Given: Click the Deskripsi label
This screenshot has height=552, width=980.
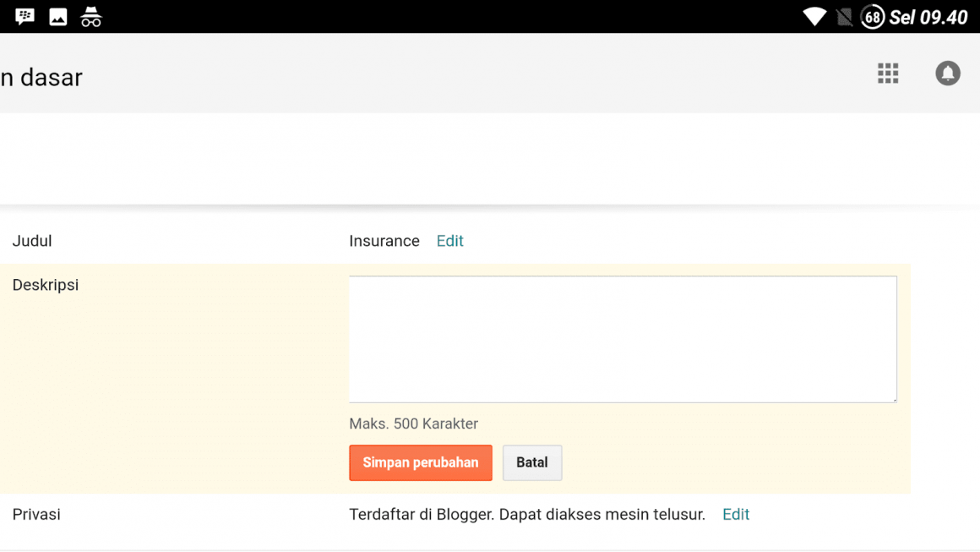Looking at the screenshot, I should click(46, 285).
